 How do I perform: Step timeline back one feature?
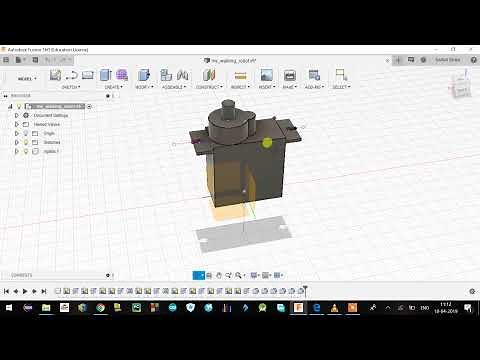(15, 291)
